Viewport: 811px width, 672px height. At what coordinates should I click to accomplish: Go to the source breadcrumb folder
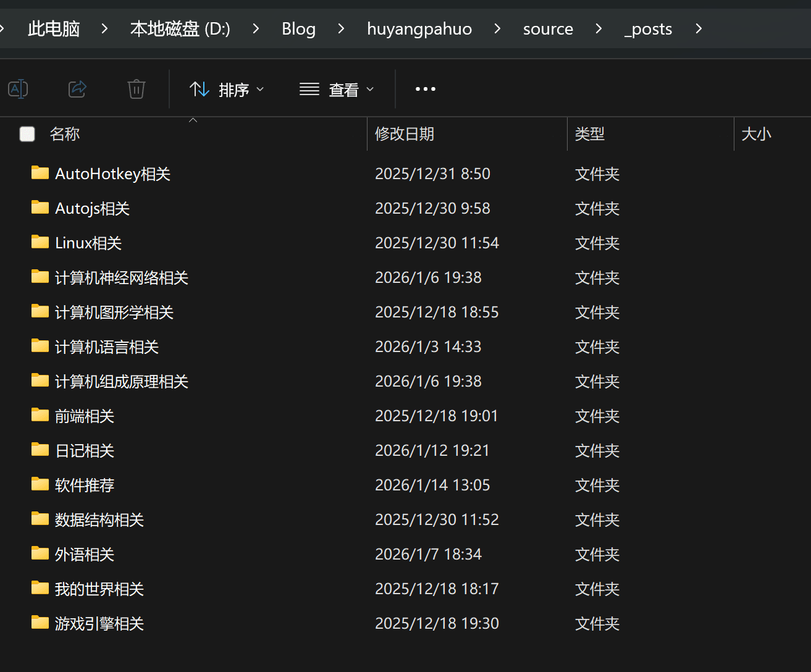[x=548, y=28]
